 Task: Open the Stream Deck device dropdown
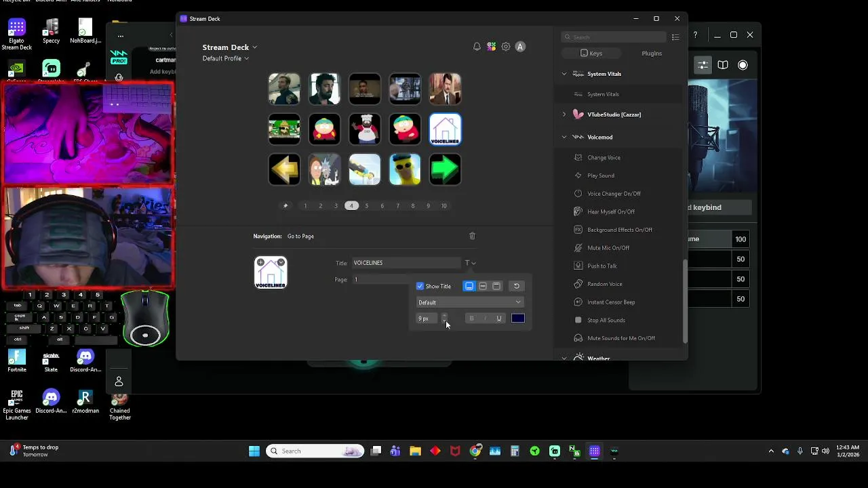[229, 47]
